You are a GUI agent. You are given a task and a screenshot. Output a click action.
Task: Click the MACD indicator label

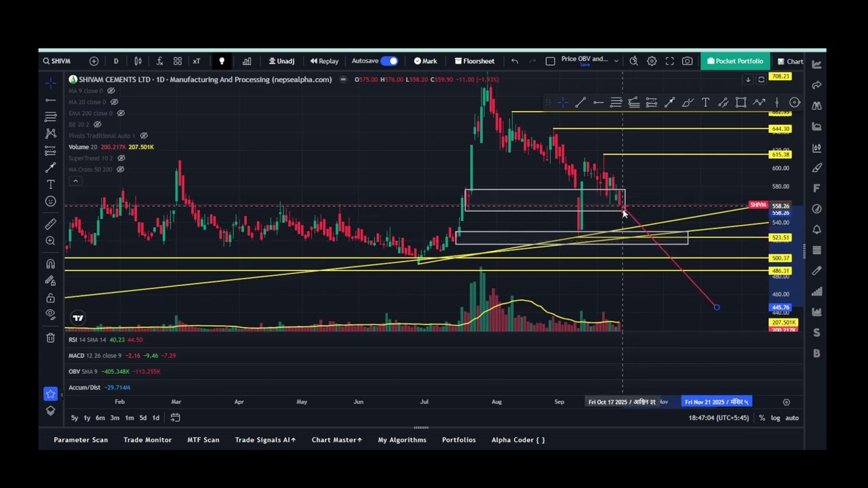76,356
